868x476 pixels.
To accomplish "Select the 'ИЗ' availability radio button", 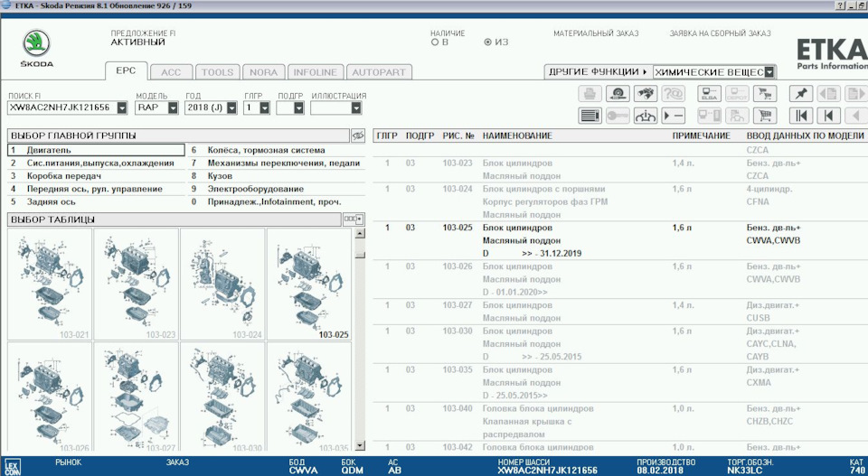I will click(488, 42).
